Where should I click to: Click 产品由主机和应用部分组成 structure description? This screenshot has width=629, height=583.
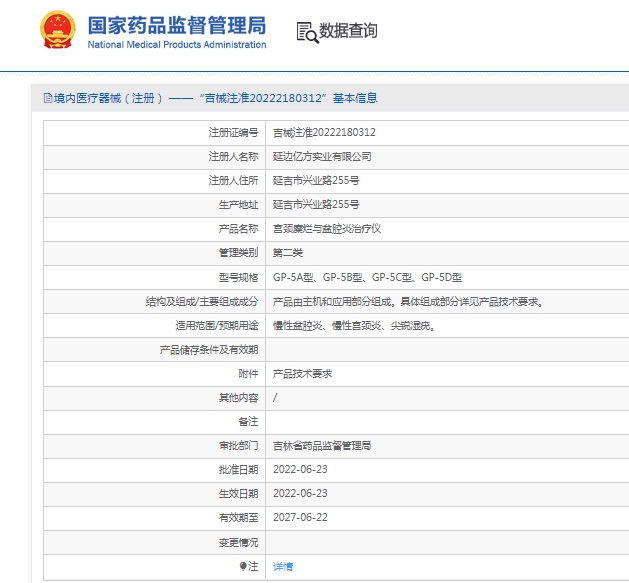coord(408,301)
